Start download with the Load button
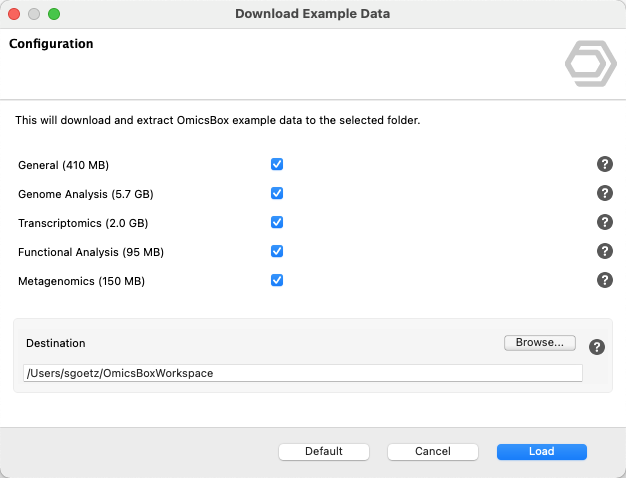 click(x=542, y=452)
